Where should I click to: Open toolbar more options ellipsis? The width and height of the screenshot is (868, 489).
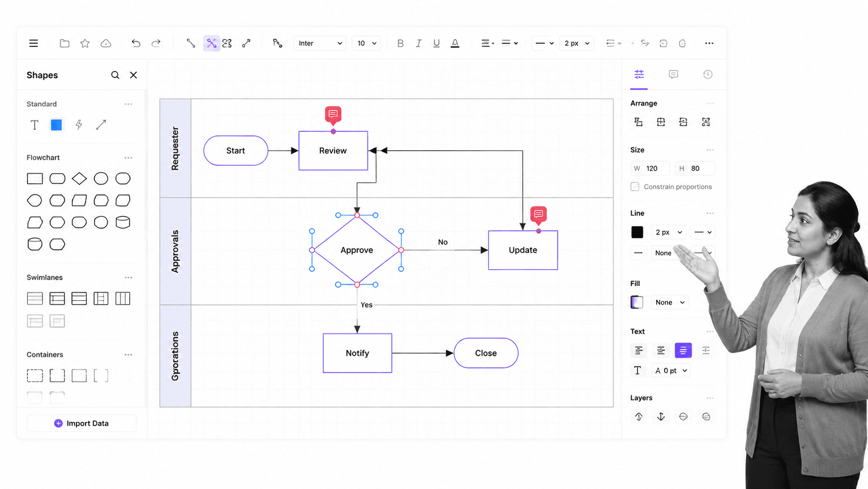[709, 43]
